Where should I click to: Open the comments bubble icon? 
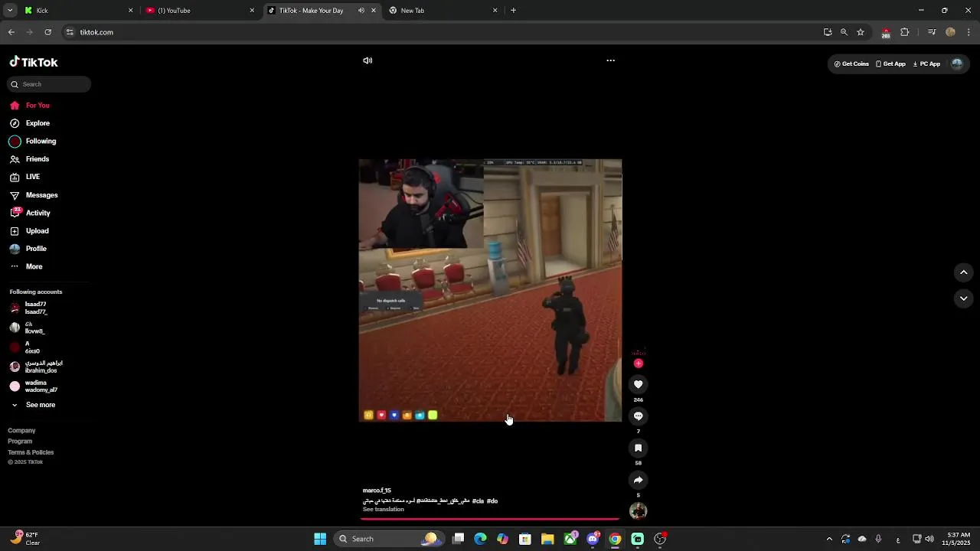(x=638, y=416)
